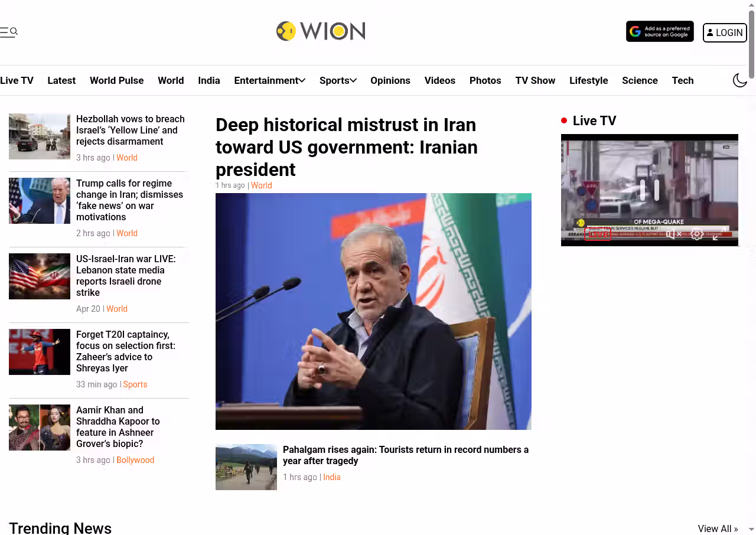Toggle dark mode with the moon icon
Image resolution: width=756 pixels, height=535 pixels.
pos(740,80)
